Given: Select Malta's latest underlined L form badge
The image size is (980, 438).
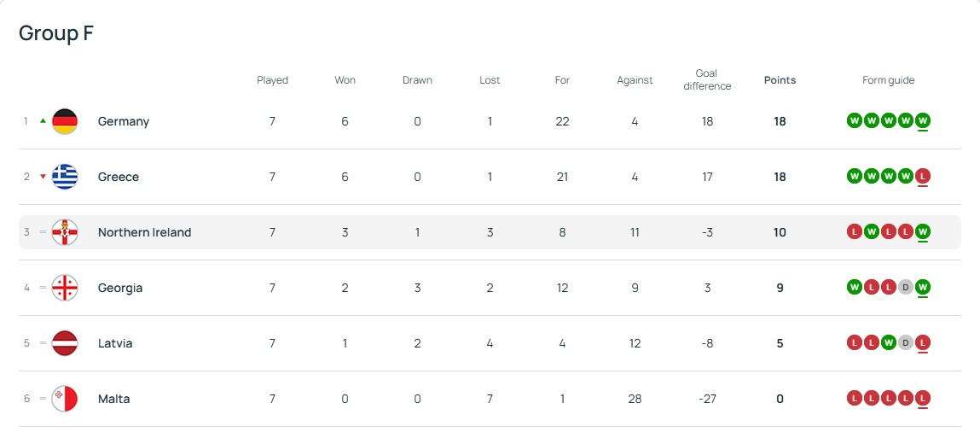Looking at the screenshot, I should tap(923, 398).
